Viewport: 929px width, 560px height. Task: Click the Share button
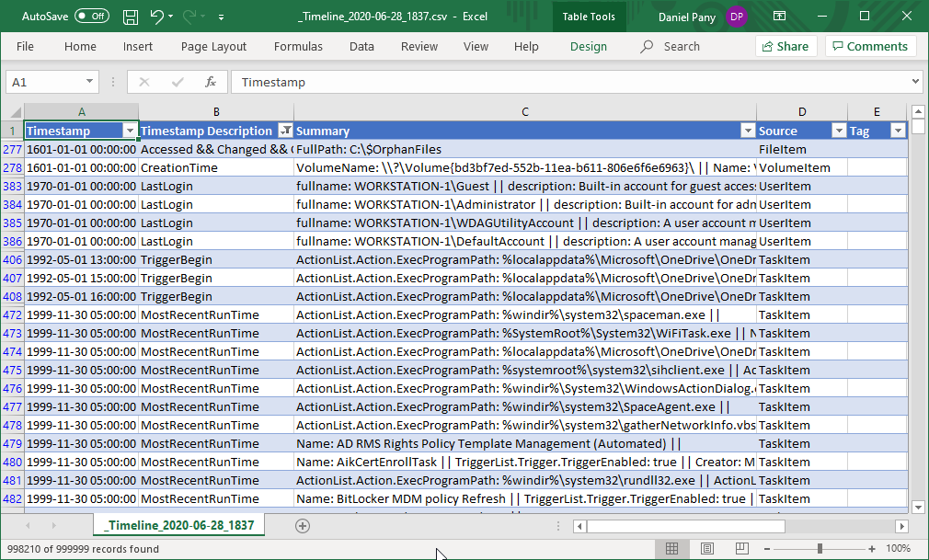(x=786, y=46)
